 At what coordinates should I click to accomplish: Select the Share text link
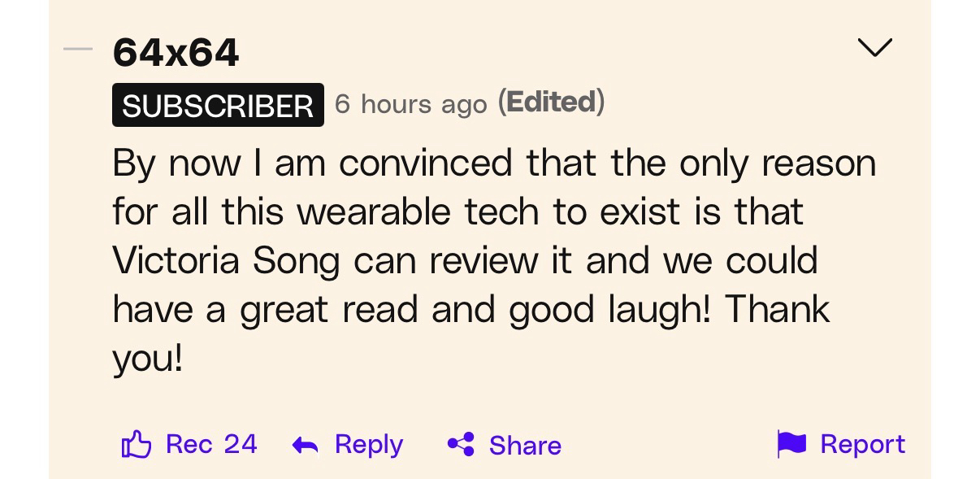click(x=525, y=445)
